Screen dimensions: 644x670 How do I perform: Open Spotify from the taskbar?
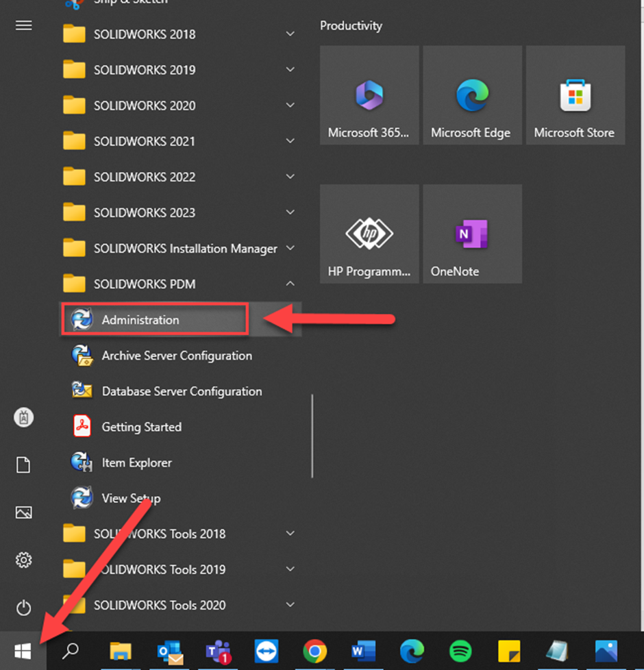460,652
